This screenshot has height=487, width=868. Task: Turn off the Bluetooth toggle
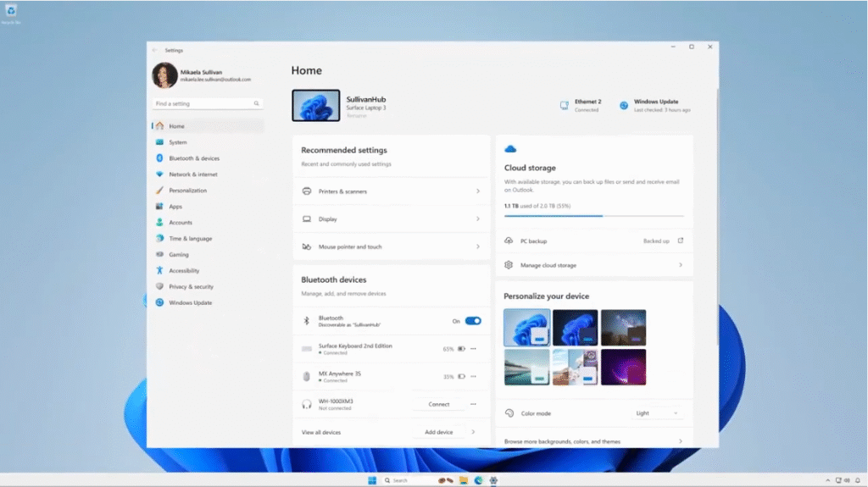[473, 321]
